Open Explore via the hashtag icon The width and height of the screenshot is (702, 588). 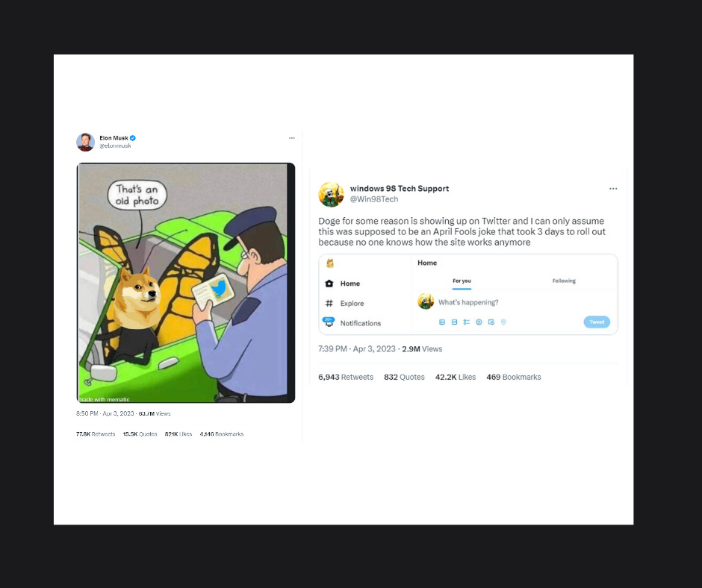(329, 303)
